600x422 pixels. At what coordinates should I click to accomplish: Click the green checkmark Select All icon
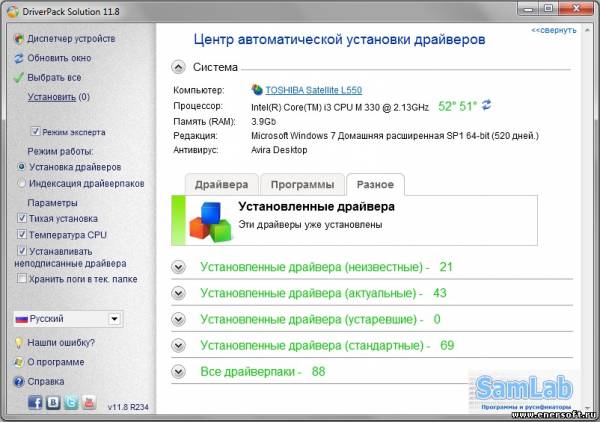(x=19, y=78)
